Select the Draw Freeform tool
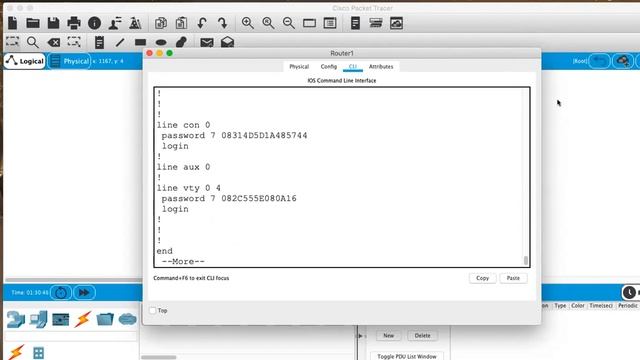The width and height of the screenshot is (640, 360). click(x=181, y=42)
